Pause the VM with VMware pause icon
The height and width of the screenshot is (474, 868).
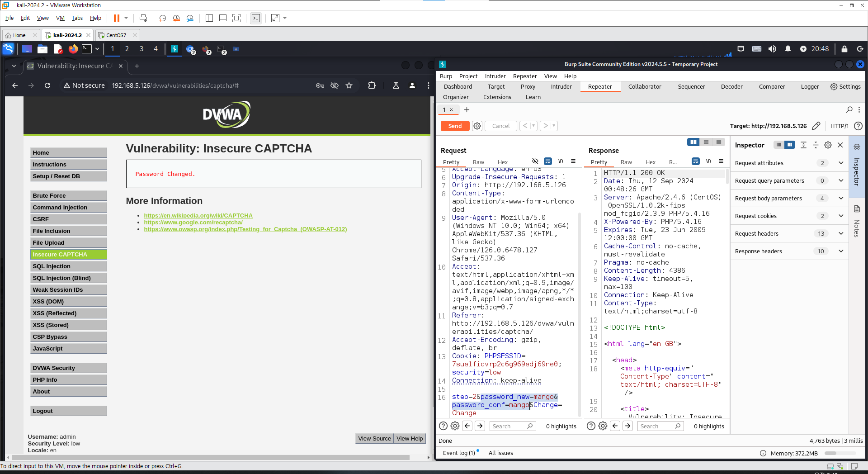pyautogui.click(x=116, y=18)
